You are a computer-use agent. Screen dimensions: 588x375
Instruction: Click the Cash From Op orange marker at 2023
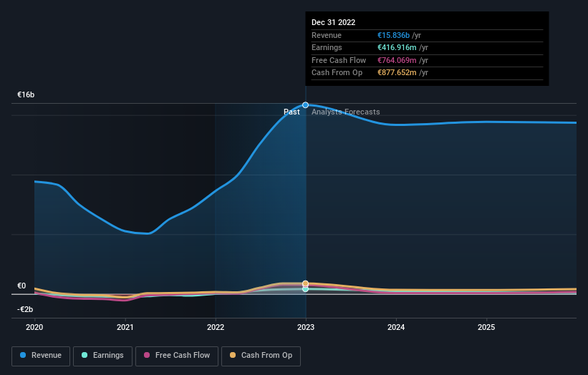tap(306, 283)
